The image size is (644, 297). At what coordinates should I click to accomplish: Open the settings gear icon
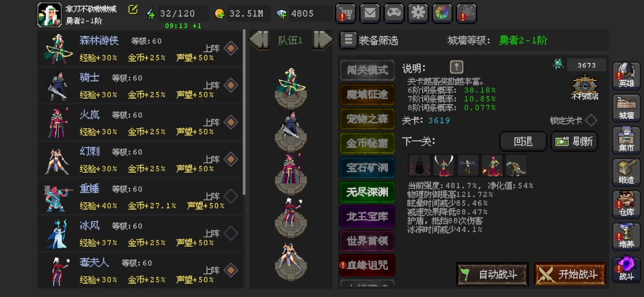click(x=418, y=14)
